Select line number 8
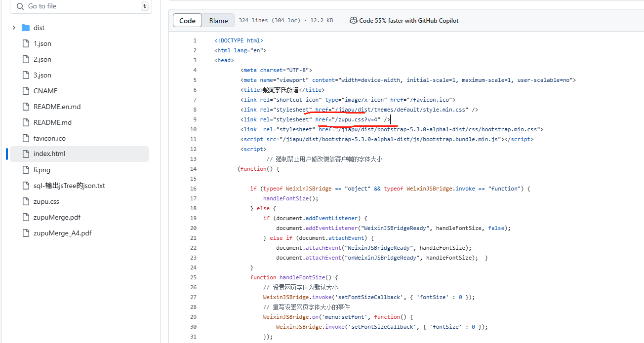This screenshot has height=343, width=644. [195, 110]
